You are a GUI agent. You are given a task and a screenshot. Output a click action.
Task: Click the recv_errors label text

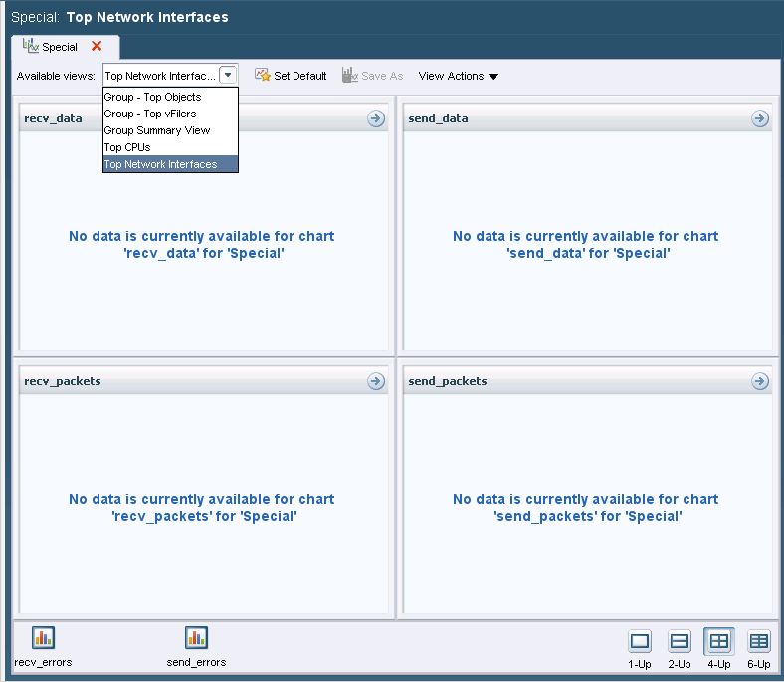[43, 662]
